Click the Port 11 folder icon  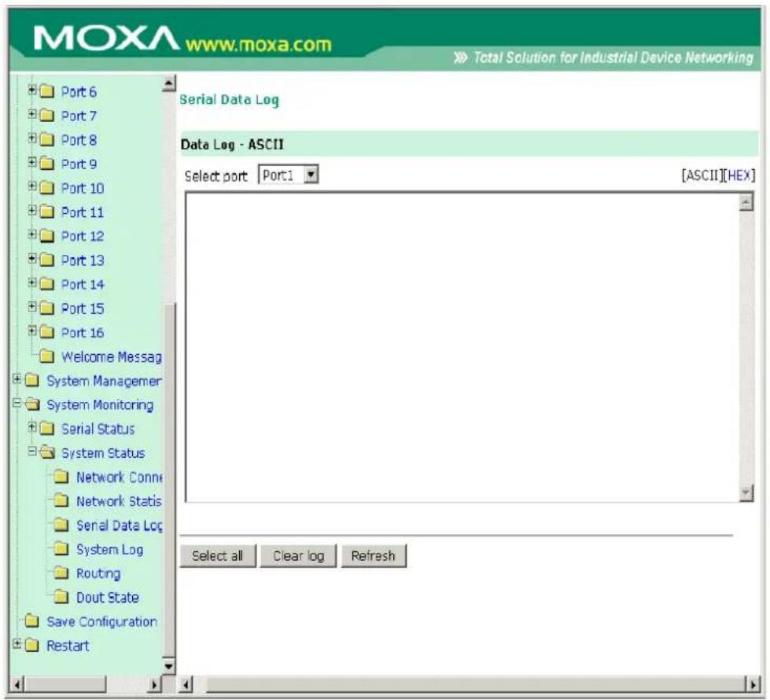(x=46, y=212)
